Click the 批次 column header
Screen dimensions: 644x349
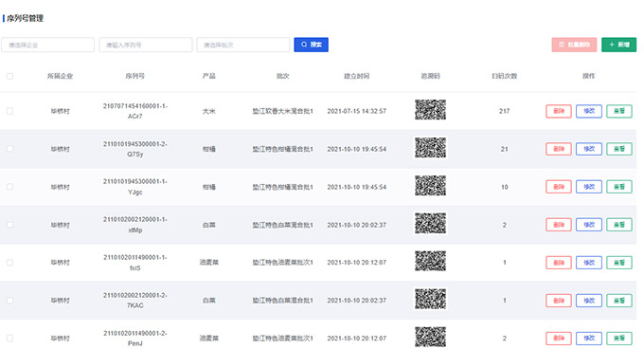(282, 76)
